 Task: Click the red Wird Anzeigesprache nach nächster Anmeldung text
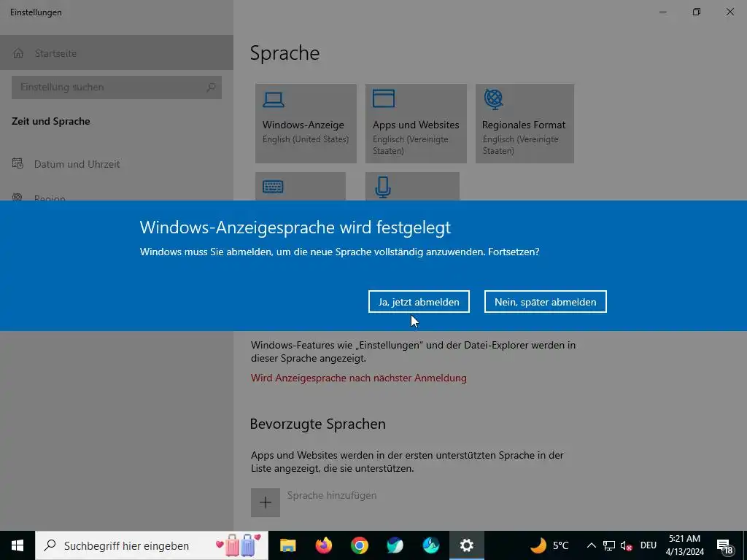(359, 378)
